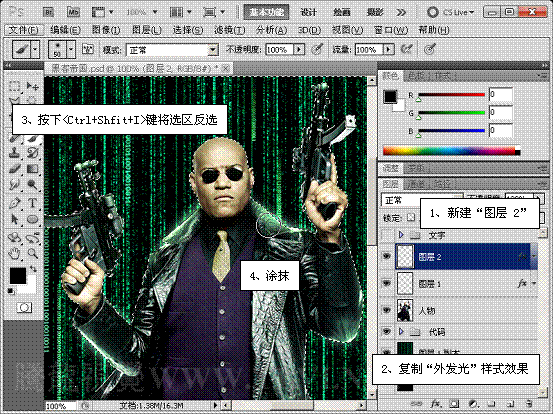Screen dimensions: 553x414
Task: Open the tool preset picker arrow
Action: tap(35, 49)
